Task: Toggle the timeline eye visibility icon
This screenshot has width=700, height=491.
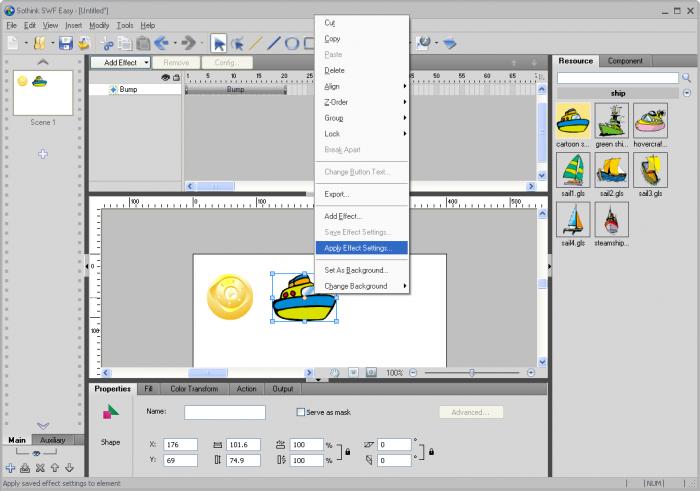Action: click(165, 77)
